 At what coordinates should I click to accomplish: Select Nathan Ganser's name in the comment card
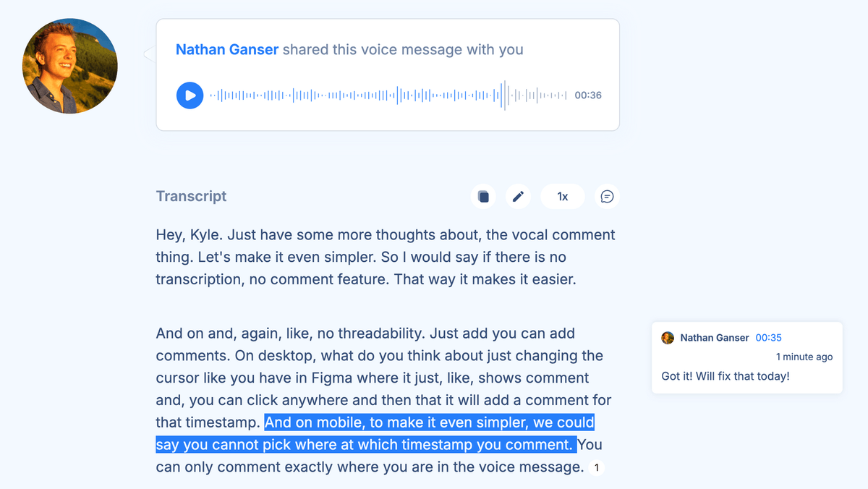point(715,338)
